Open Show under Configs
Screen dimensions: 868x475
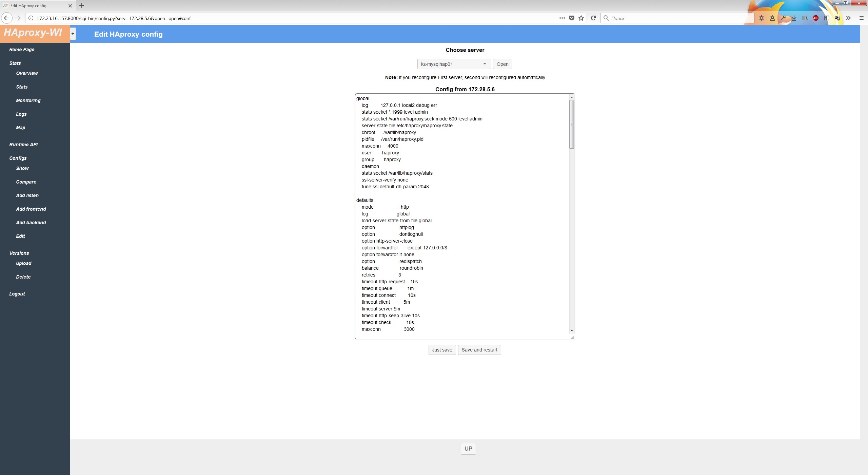(22, 168)
